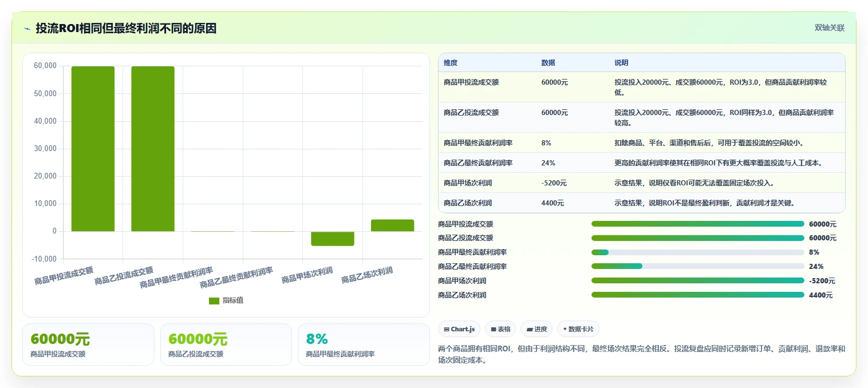Click description starting 更高的贡献利润率
Image resolution: width=868 pixels, height=388 pixels.
click(x=719, y=163)
